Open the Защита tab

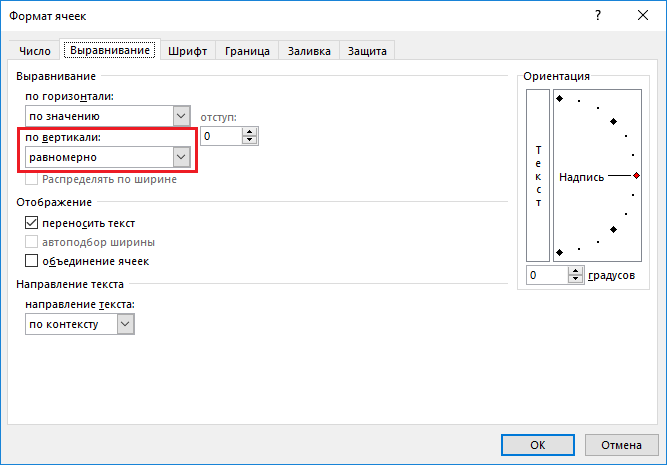[367, 51]
